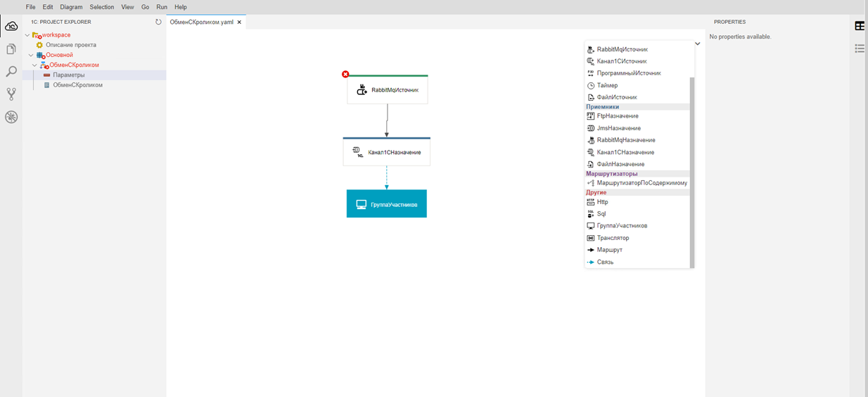Select the ГруппаУчастников blue diagram node

[x=386, y=204]
